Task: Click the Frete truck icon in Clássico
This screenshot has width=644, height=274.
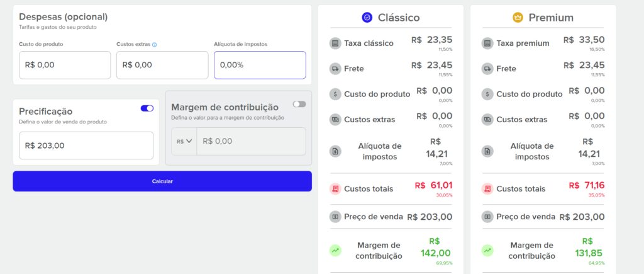Action: point(335,69)
